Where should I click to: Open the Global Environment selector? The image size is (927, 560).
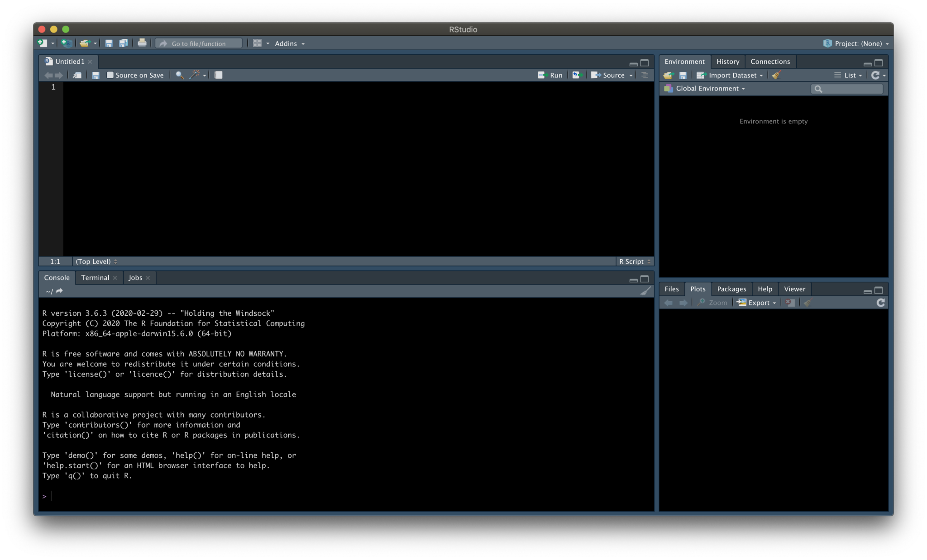(x=705, y=89)
